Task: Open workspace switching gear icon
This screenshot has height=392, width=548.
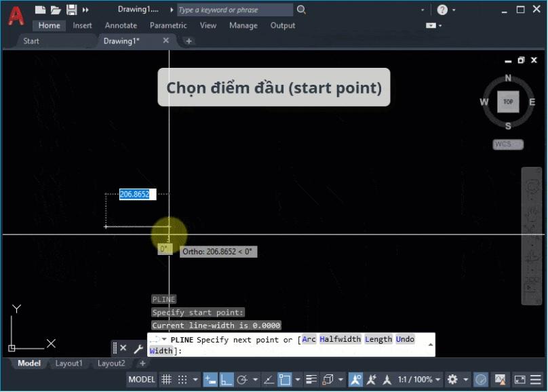Action: point(452,380)
